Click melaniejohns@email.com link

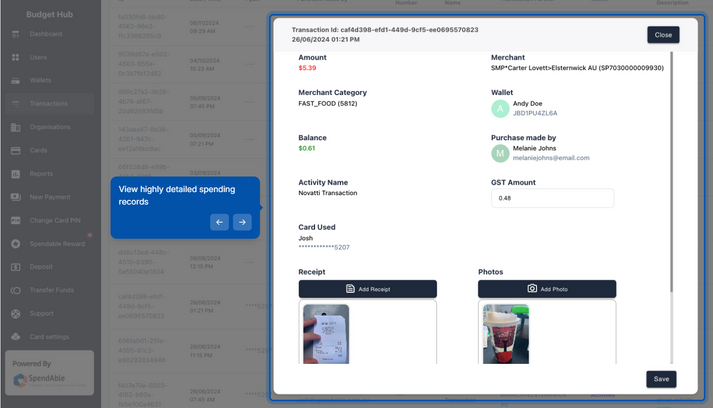551,158
